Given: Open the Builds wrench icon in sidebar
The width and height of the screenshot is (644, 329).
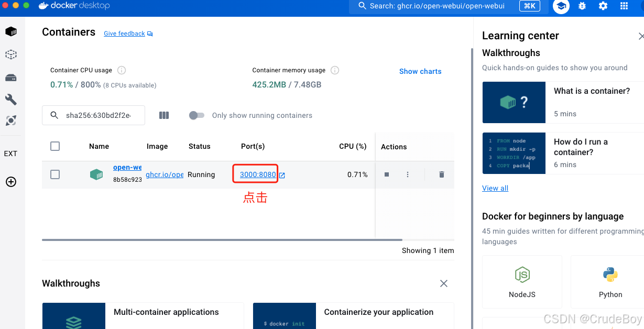Looking at the screenshot, I should pyautogui.click(x=11, y=100).
